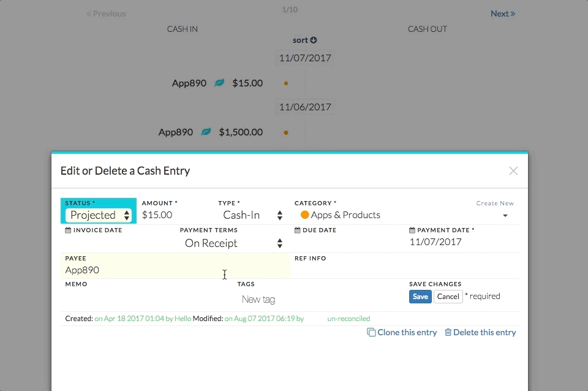This screenshot has height=391, width=588.
Task: Click the 11/06/2017 date marker
Action: (x=305, y=107)
